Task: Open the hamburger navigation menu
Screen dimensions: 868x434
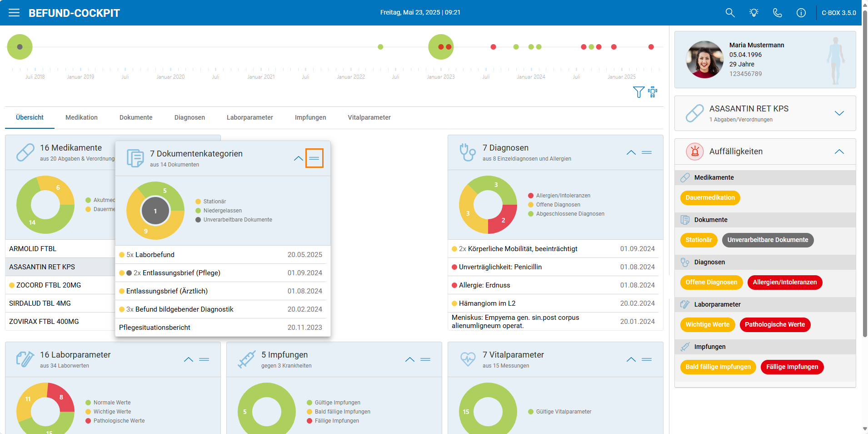Action: (x=14, y=13)
